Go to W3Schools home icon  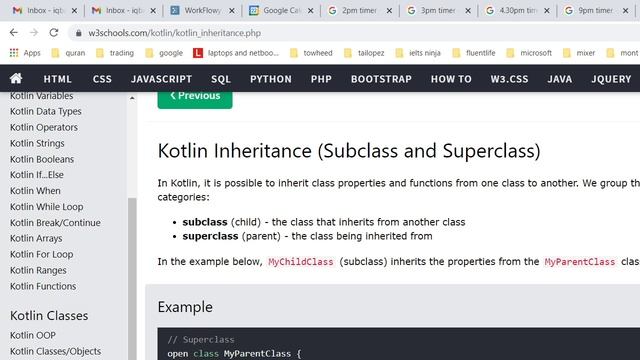16,78
